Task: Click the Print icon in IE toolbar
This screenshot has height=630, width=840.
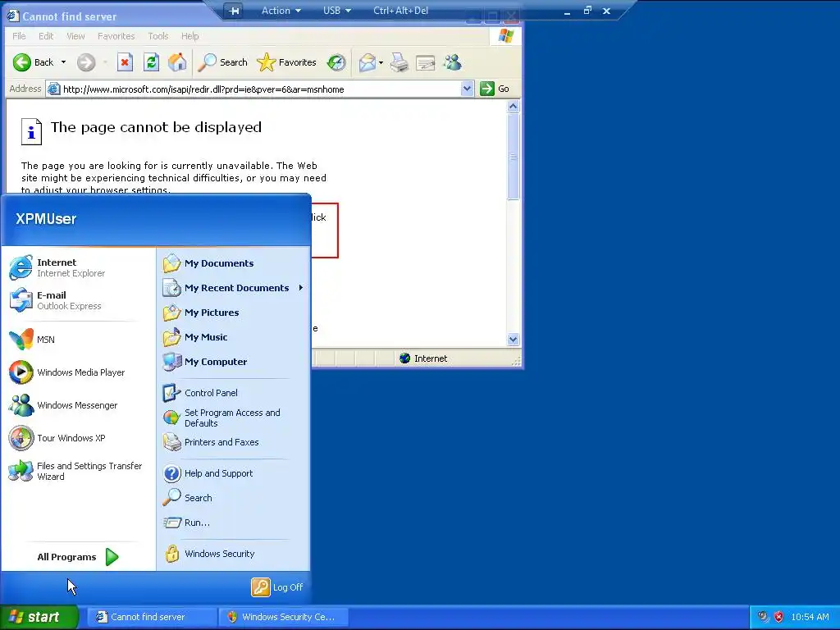Action: 399,62
